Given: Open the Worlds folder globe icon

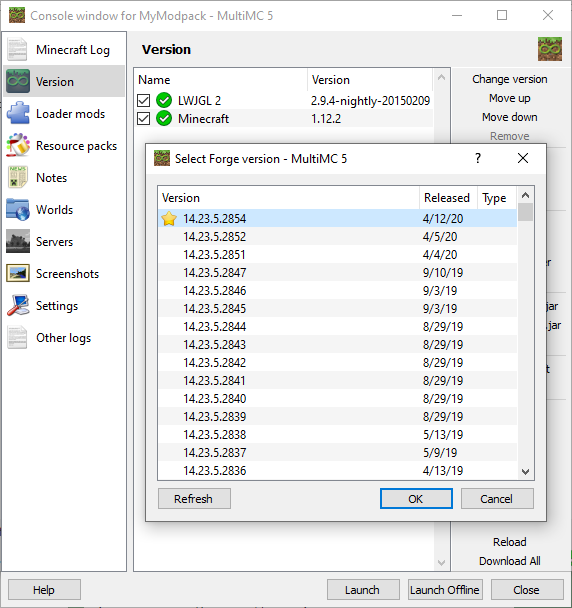Looking at the screenshot, I should coord(18,209).
